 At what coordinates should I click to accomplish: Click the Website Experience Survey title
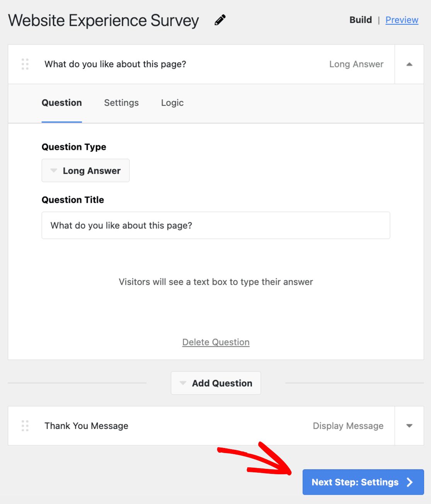(x=104, y=20)
